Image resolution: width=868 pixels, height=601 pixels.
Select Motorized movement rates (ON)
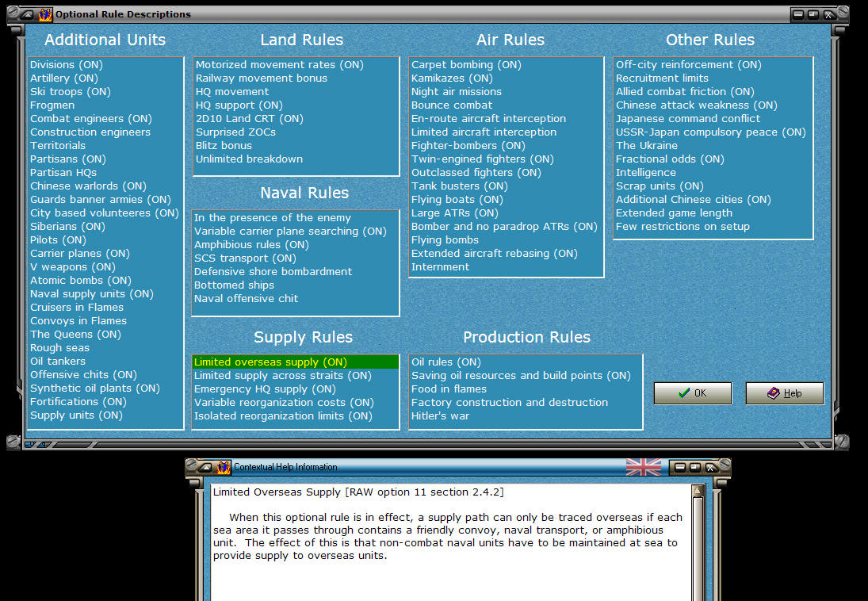tap(280, 65)
